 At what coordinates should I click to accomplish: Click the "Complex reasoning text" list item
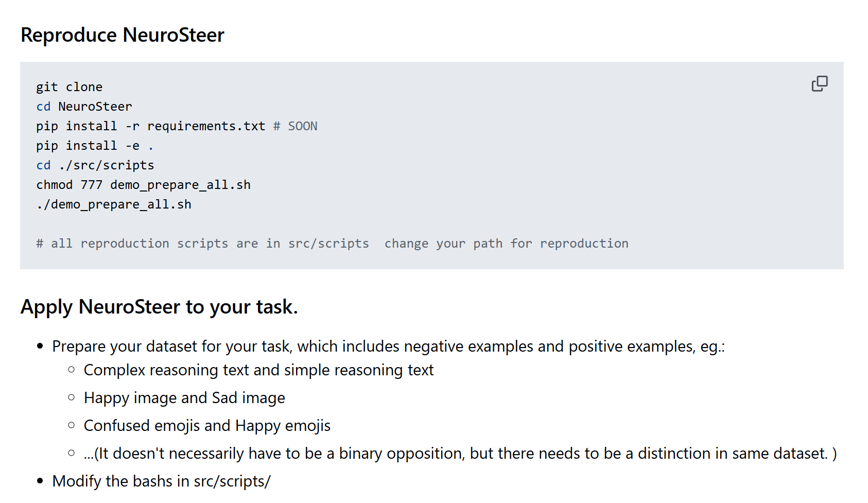[x=258, y=370]
